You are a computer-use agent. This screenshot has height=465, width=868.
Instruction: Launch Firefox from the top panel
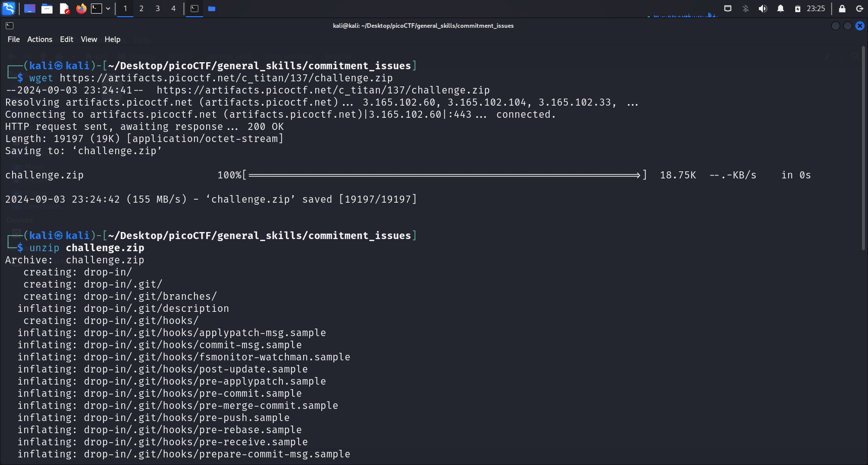[81, 9]
